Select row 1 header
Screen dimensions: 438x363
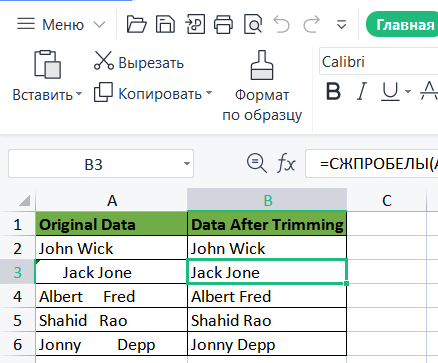17,224
